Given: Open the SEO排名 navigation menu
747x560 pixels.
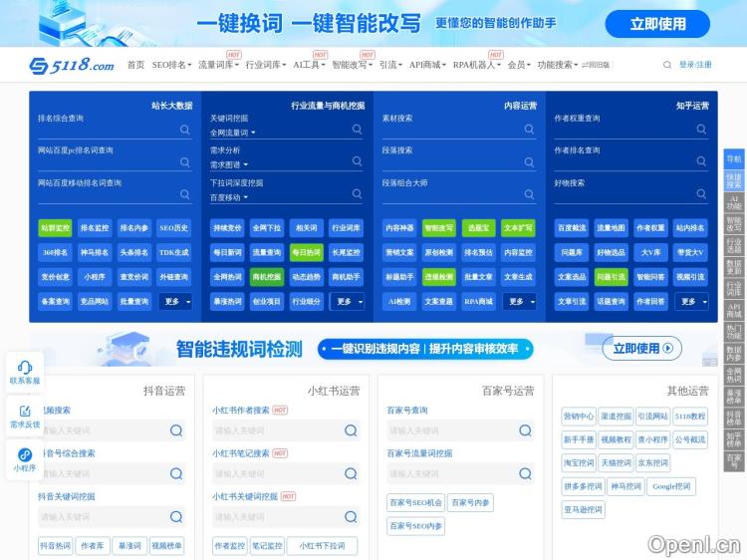Looking at the screenshot, I should 171,65.
